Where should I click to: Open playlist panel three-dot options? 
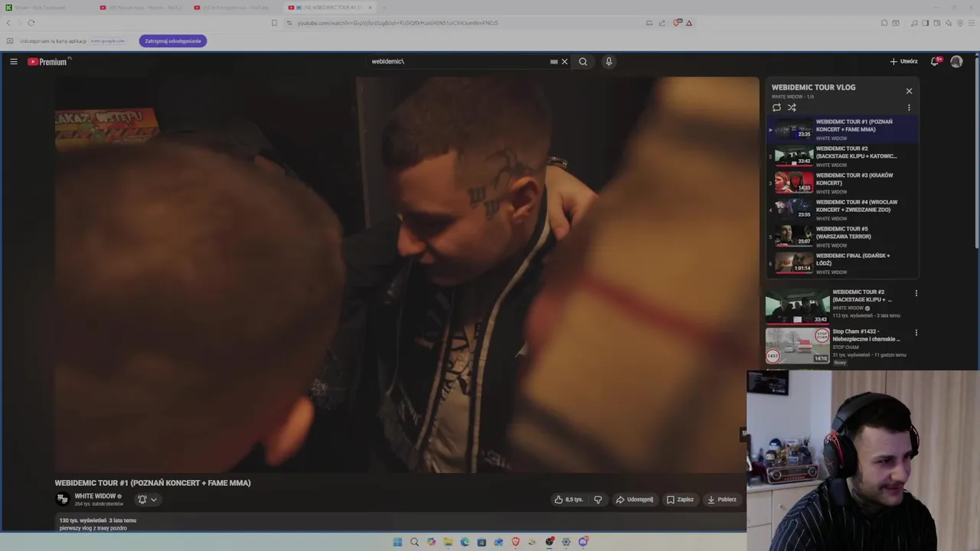click(909, 108)
